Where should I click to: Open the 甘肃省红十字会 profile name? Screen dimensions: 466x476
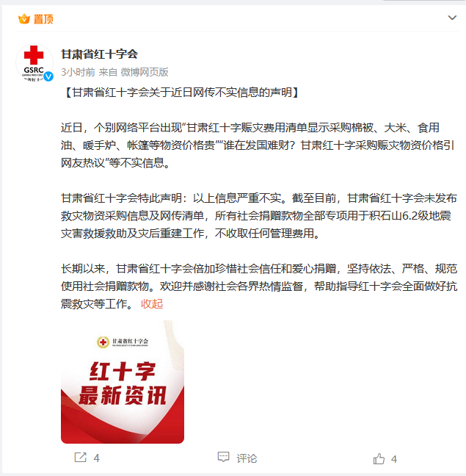[x=100, y=54]
